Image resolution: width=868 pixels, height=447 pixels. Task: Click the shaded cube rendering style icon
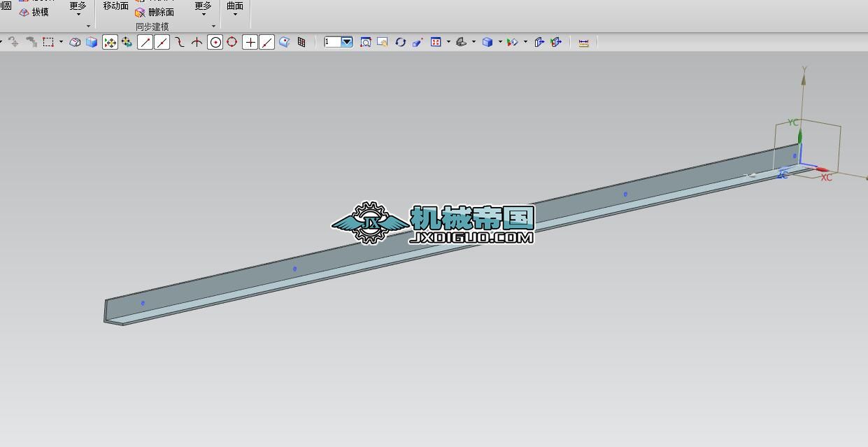(488, 42)
